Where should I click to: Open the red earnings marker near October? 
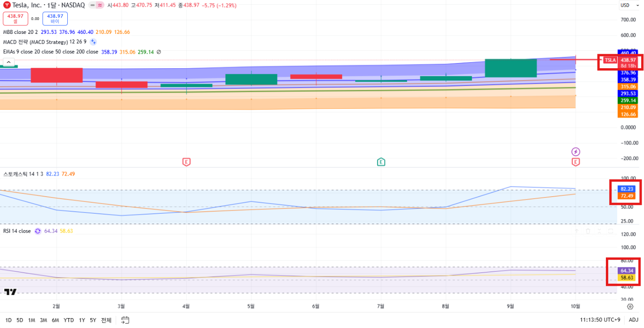tap(576, 162)
